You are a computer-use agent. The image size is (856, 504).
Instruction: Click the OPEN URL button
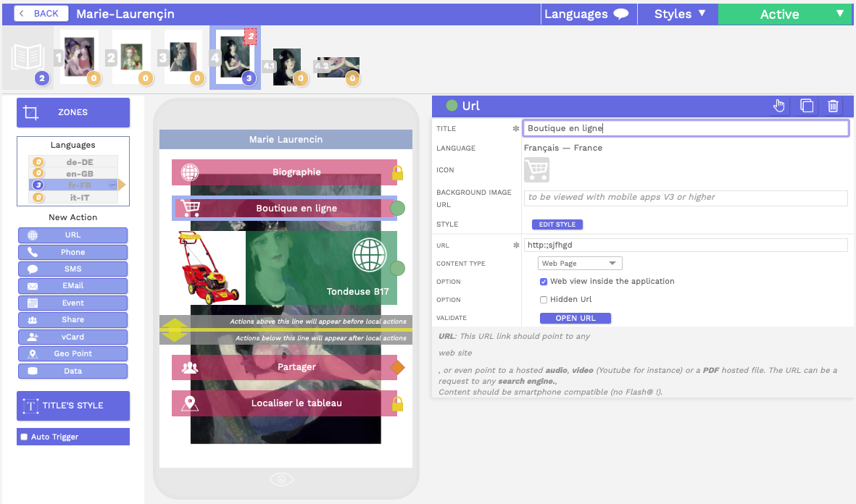tap(575, 319)
